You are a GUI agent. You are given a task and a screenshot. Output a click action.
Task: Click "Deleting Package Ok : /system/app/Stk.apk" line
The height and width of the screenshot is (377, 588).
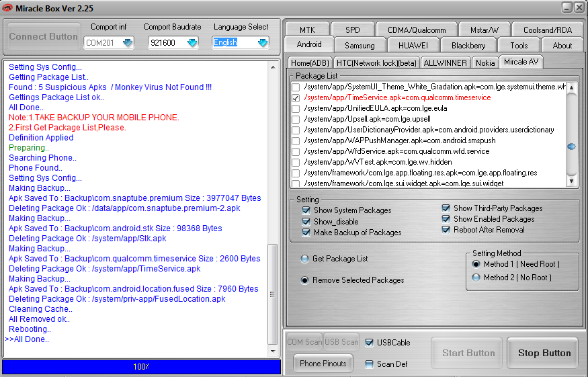[x=87, y=239]
